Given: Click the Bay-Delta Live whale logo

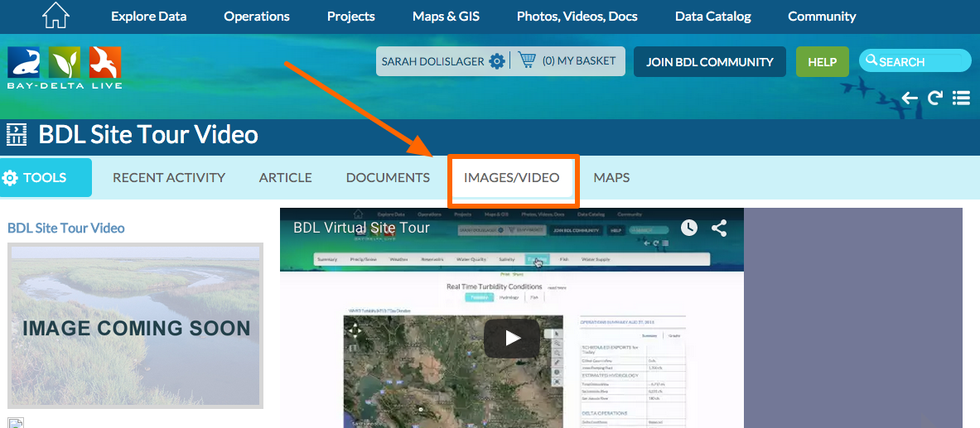Looking at the screenshot, I should click(x=24, y=62).
